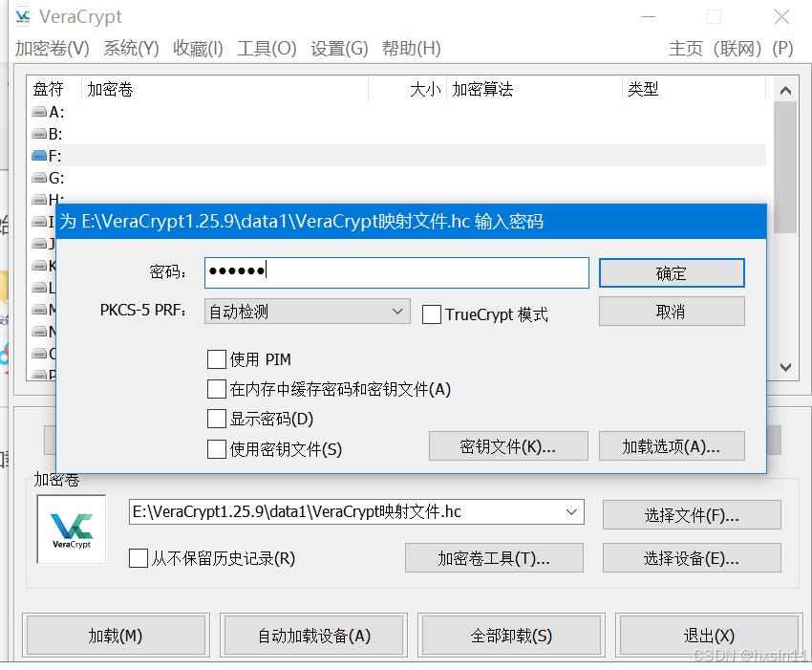Screen dimensions: 812x670
Task: Close the VeraCrypt main window
Action: (781, 17)
